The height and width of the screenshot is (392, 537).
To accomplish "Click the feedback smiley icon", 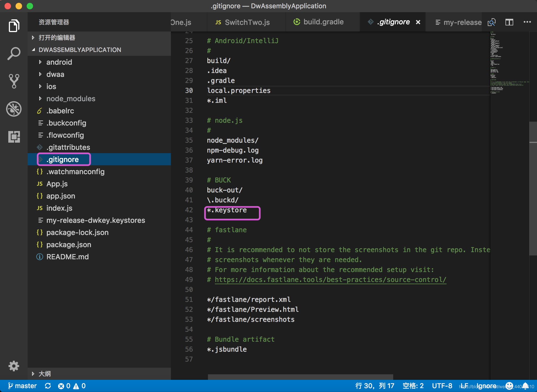I will coord(509,386).
